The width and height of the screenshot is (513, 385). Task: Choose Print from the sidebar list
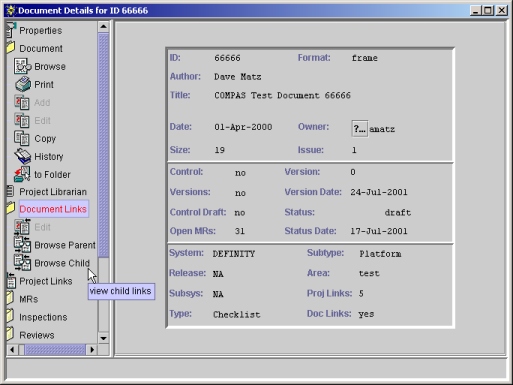(x=44, y=85)
